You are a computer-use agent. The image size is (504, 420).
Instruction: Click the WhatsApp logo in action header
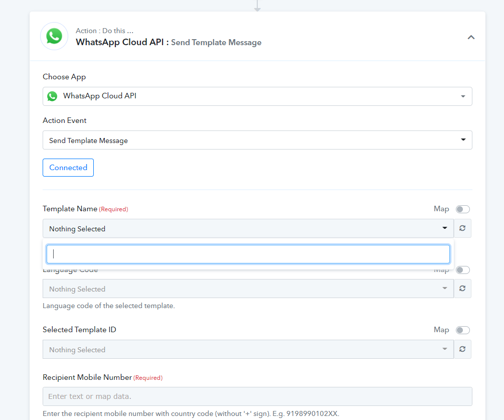(x=54, y=36)
